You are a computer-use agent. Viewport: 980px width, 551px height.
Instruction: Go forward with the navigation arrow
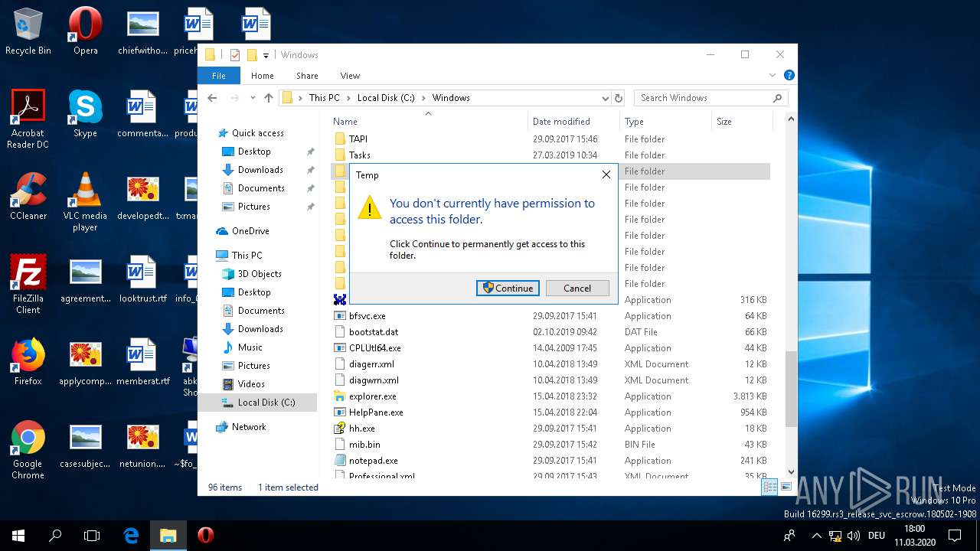(235, 98)
